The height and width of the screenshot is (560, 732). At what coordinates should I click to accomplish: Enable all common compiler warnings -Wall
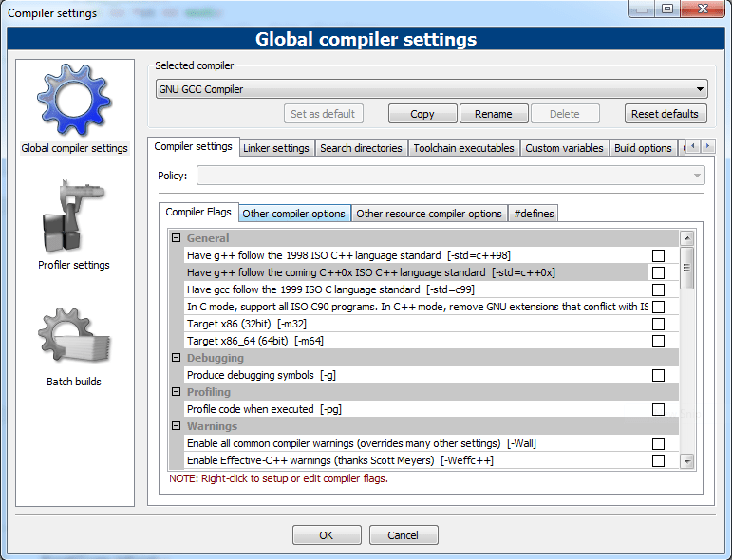pos(658,443)
